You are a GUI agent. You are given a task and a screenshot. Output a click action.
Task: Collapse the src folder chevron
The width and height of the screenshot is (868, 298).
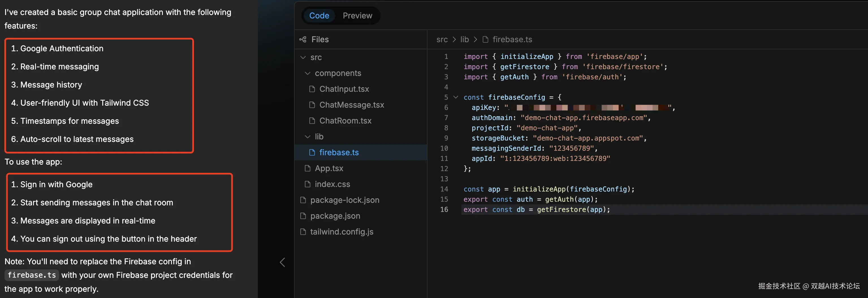pos(303,58)
